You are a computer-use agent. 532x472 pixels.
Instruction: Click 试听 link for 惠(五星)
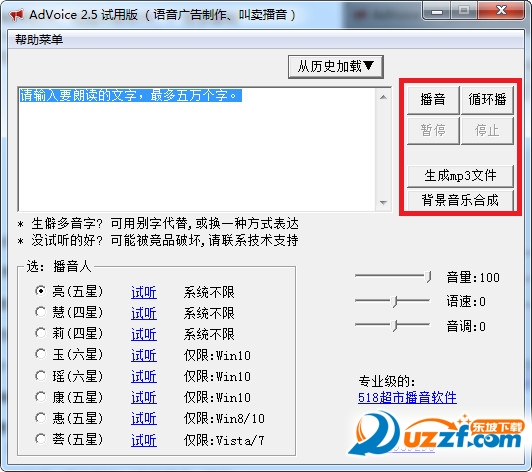(144, 419)
